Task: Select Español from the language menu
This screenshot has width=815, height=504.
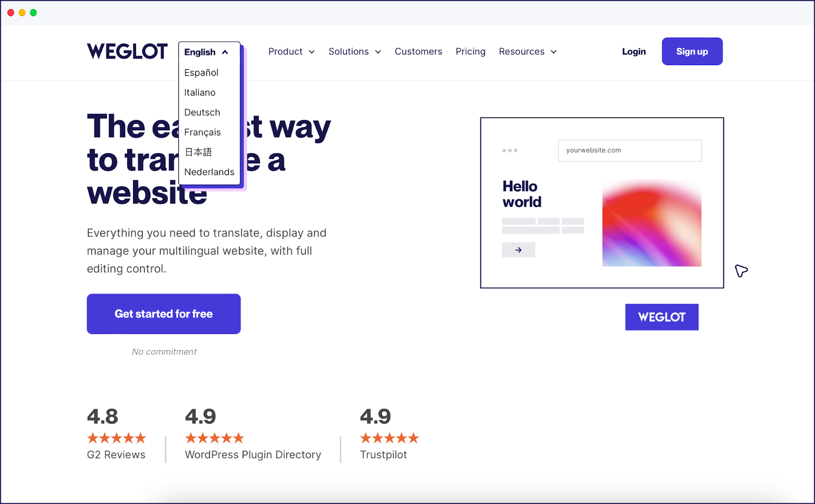Action: coord(201,72)
